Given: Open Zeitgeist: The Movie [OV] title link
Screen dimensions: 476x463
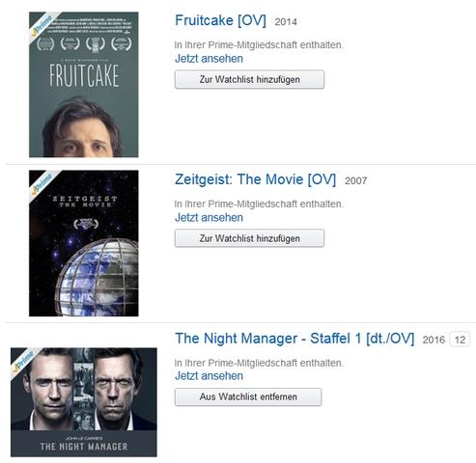Looking at the screenshot, I should coord(255,179).
